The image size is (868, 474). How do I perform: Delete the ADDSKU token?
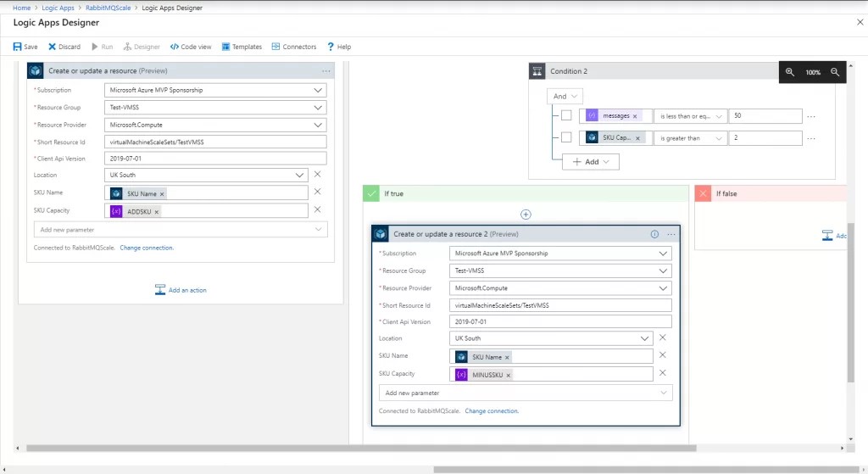pos(157,212)
